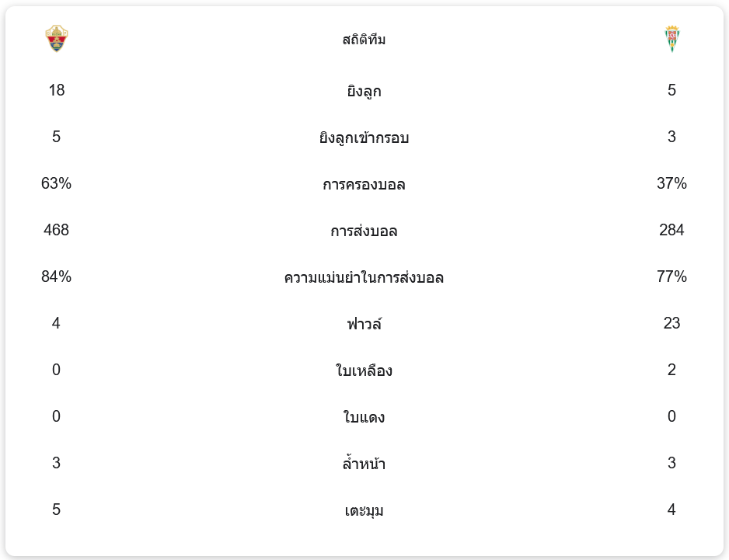Click the 37% possession value
Viewport: 729px width, 560px height.
pyautogui.click(x=671, y=183)
